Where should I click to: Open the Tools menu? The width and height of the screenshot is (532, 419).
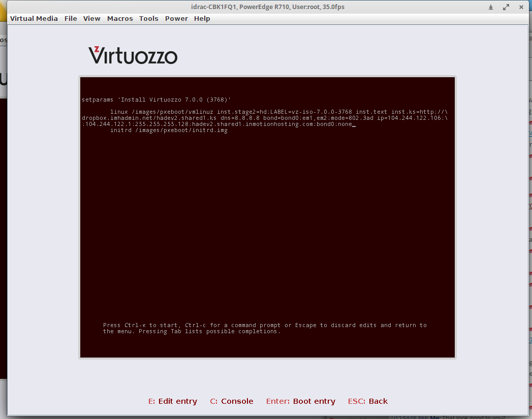(x=149, y=19)
